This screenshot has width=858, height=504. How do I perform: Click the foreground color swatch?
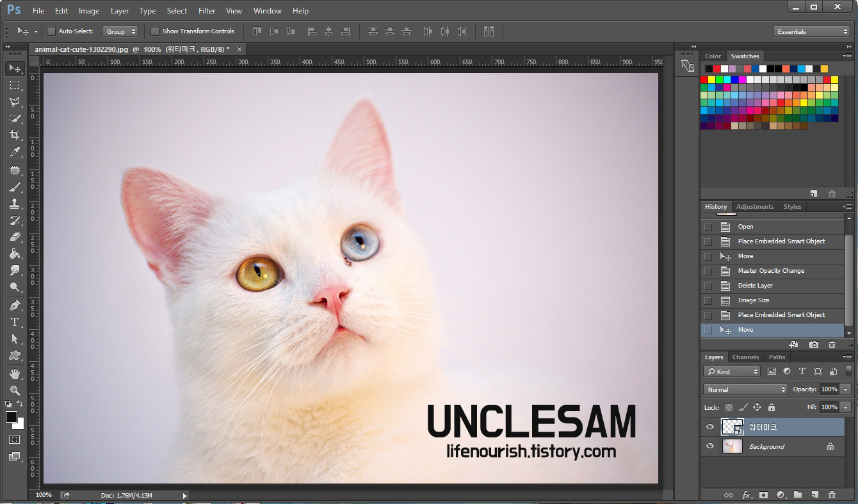11,418
